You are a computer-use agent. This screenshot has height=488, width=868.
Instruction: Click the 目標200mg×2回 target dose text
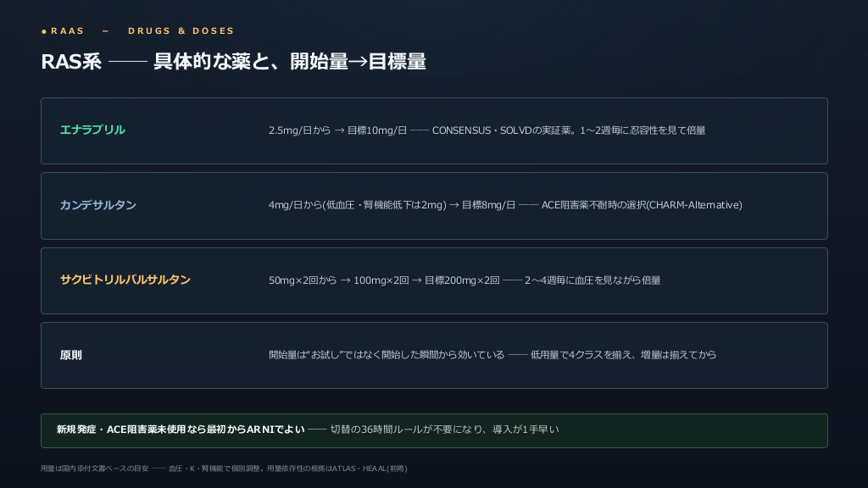point(462,280)
